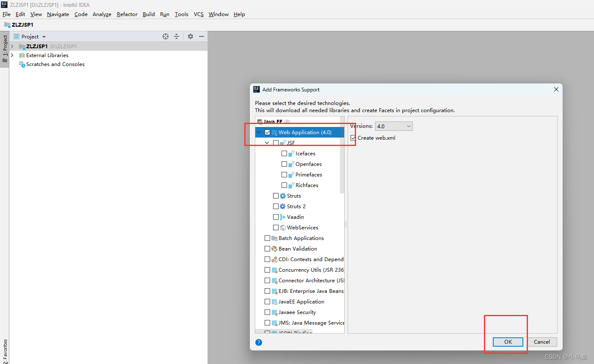Open the File menu
The image size is (594, 364).
click(6, 14)
